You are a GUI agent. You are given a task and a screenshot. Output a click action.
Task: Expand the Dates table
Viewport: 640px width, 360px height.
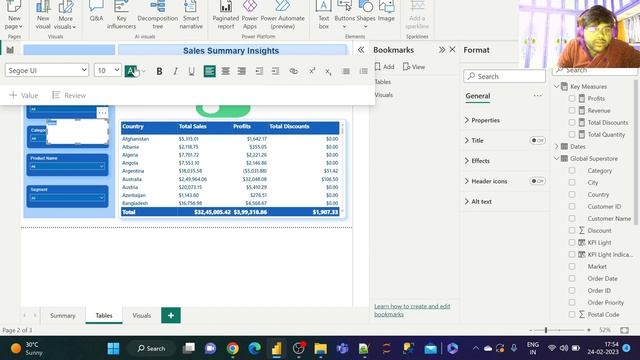coord(557,146)
